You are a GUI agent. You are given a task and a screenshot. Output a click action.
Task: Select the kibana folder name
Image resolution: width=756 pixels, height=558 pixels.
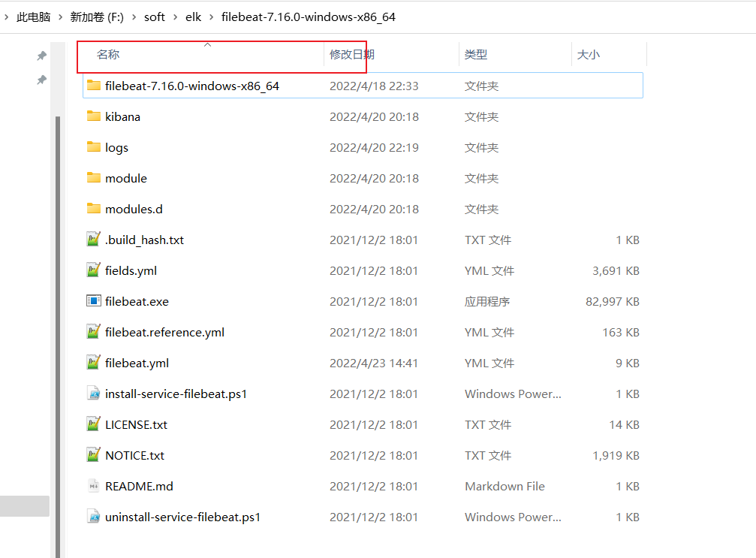123,116
